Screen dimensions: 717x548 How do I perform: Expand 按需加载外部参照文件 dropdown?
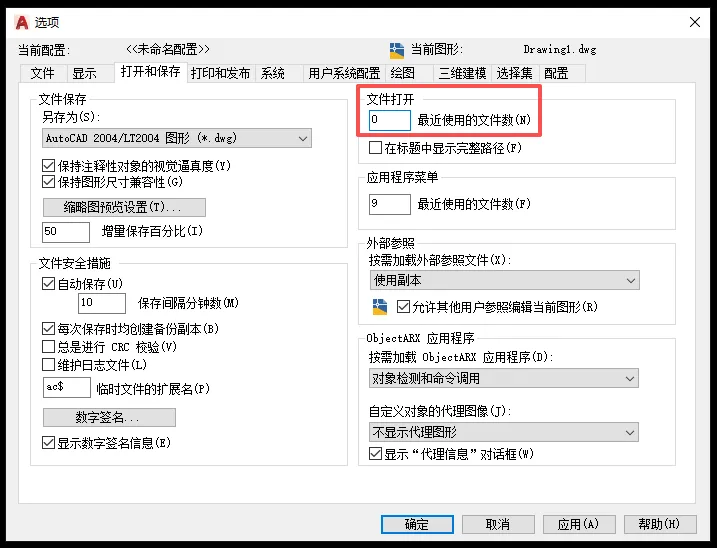click(x=504, y=280)
